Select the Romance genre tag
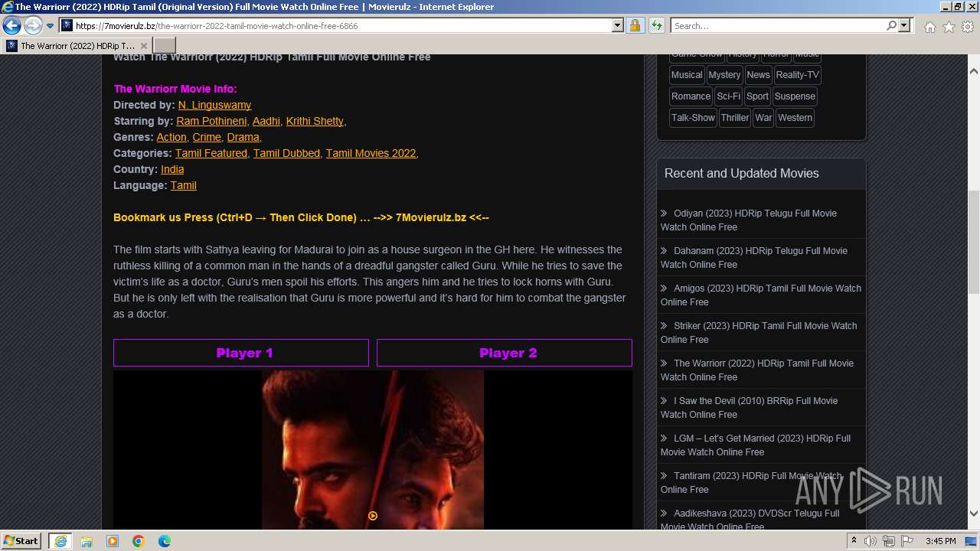The image size is (980, 551). 691,96
